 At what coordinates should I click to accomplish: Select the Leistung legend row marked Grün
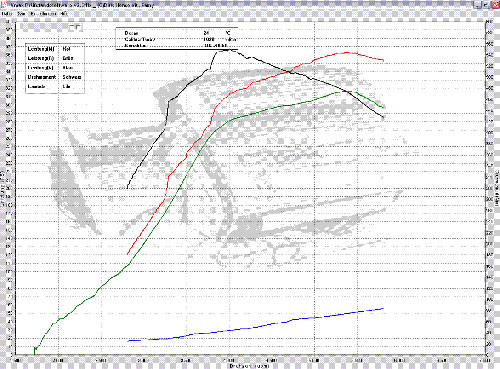(x=55, y=58)
